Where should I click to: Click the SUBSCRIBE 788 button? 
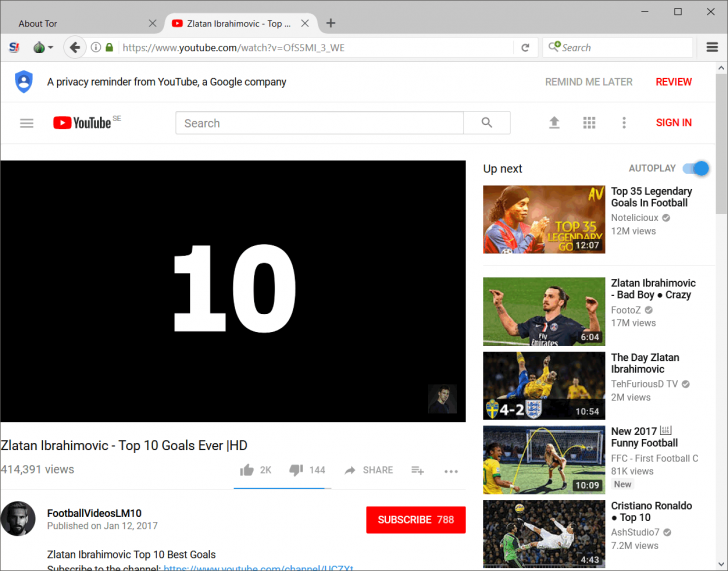pyautogui.click(x=416, y=520)
